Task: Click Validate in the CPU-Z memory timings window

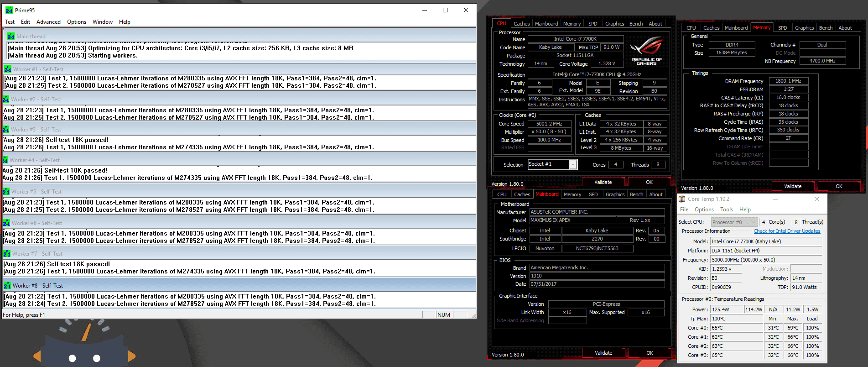Action: tap(793, 186)
